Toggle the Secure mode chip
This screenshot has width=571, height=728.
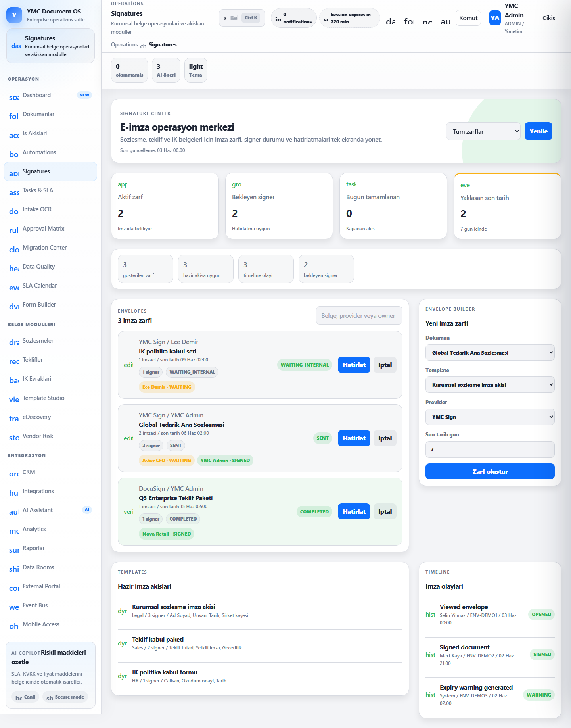coord(65,697)
